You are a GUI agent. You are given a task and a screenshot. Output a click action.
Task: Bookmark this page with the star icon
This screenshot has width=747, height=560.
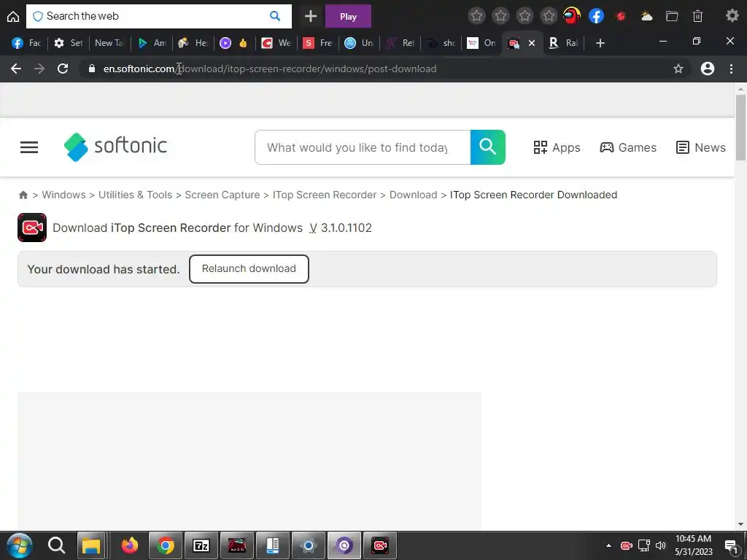pos(678,69)
